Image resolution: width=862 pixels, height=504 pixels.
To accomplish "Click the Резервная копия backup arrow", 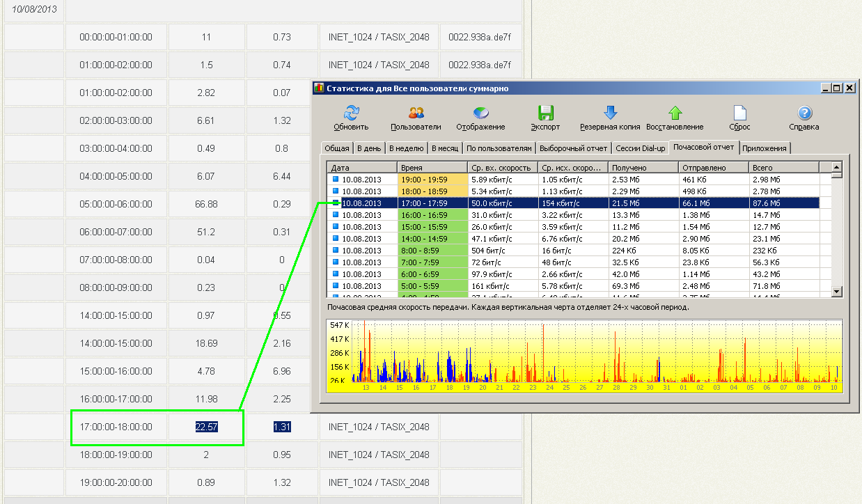I will pos(610,113).
